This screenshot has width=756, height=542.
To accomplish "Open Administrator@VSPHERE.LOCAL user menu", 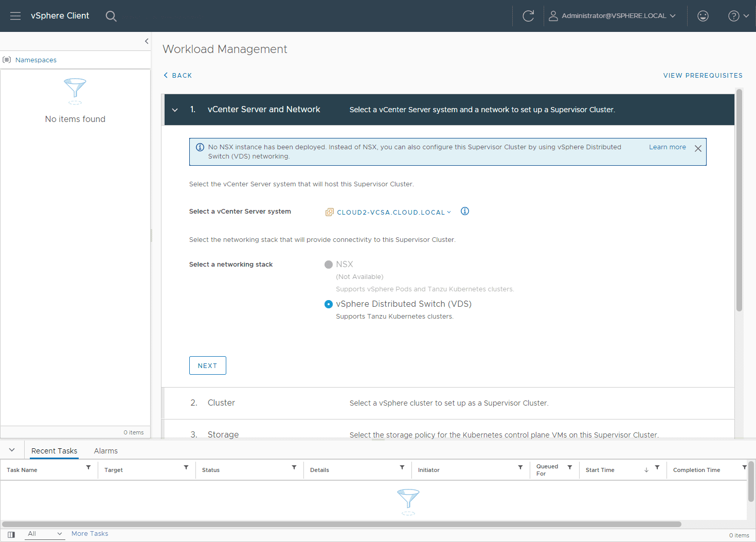I will [612, 16].
